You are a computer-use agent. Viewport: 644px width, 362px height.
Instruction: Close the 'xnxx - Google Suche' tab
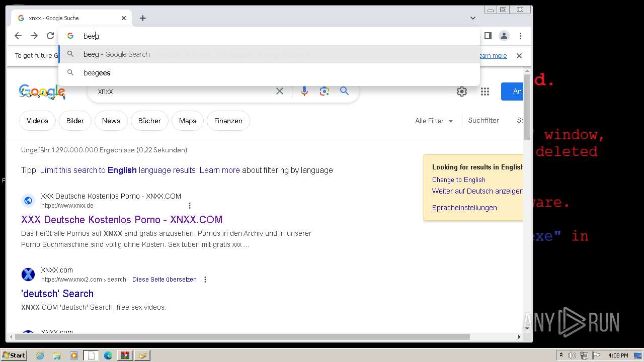point(124,18)
